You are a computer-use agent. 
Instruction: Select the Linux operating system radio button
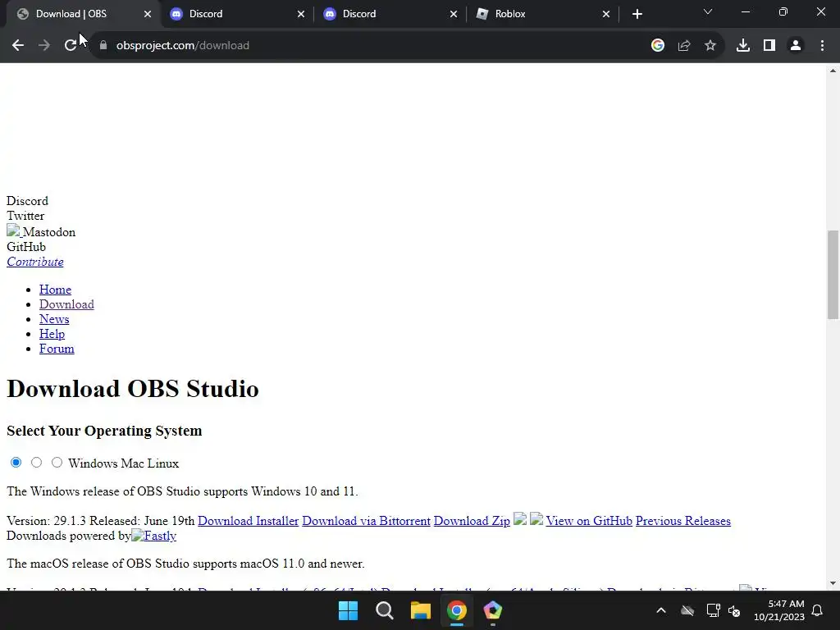tap(57, 463)
